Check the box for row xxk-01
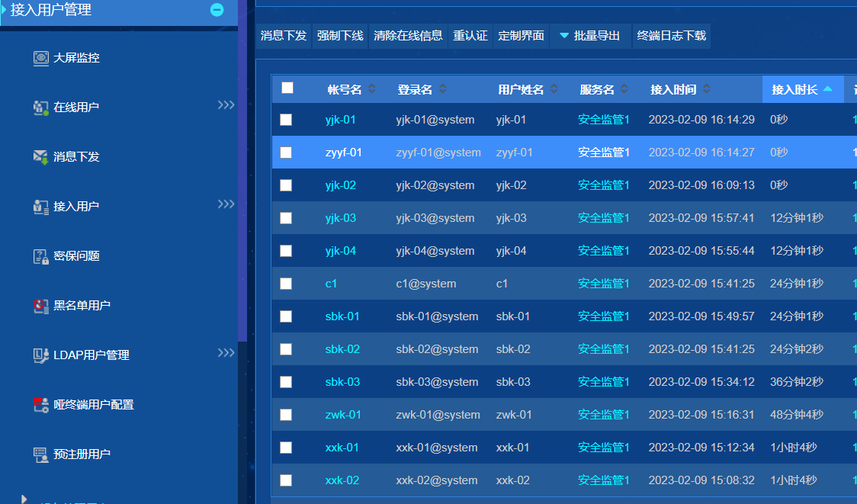The image size is (857, 504). pyautogui.click(x=286, y=448)
